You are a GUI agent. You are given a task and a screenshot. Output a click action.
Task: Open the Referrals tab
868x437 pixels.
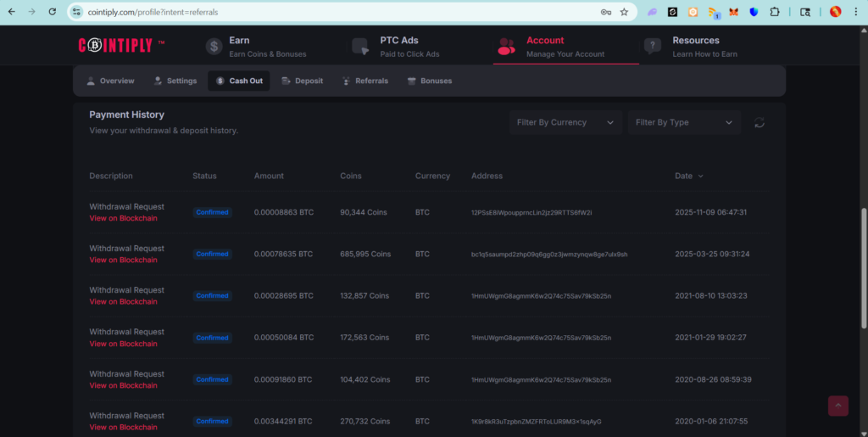pyautogui.click(x=365, y=81)
